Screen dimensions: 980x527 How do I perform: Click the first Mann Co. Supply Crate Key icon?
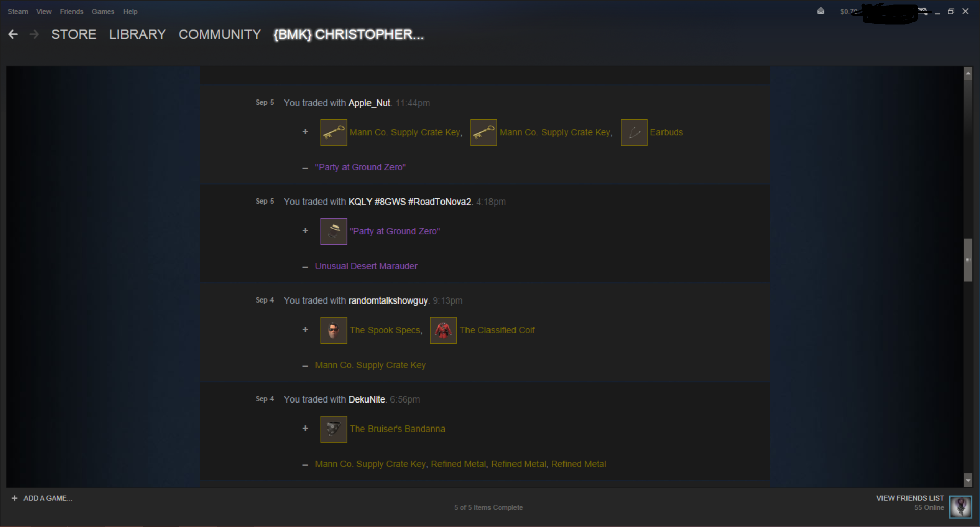(x=333, y=133)
